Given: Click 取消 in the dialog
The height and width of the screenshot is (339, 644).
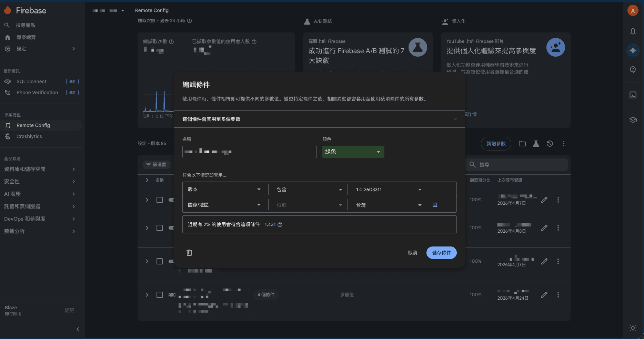Looking at the screenshot, I should [x=413, y=253].
